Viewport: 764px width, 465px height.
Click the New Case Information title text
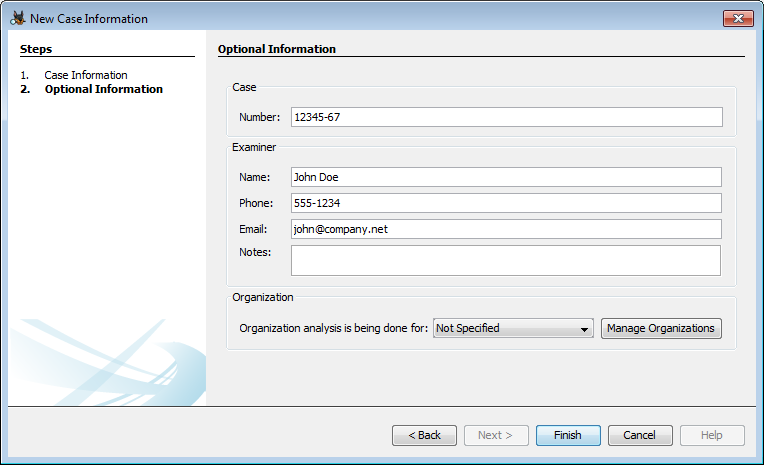click(x=88, y=19)
